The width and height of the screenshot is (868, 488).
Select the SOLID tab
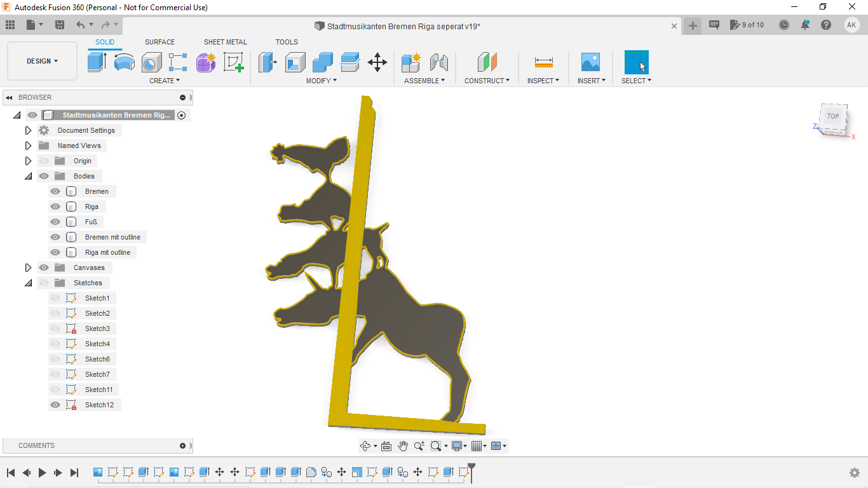coord(105,42)
